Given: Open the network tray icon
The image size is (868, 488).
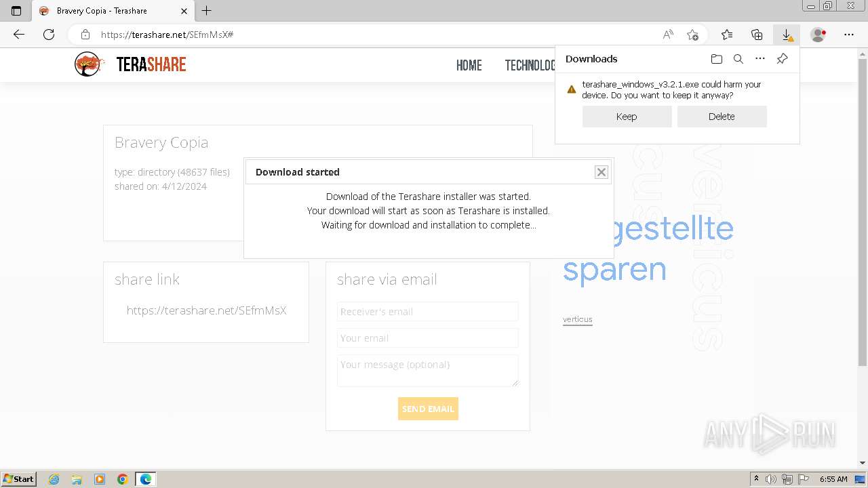Looking at the screenshot, I should 787,479.
